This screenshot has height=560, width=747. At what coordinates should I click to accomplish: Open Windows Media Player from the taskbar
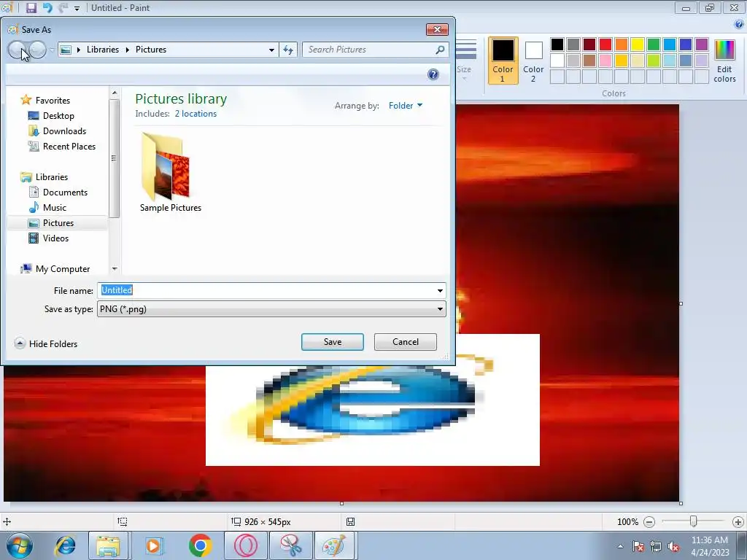click(153, 545)
